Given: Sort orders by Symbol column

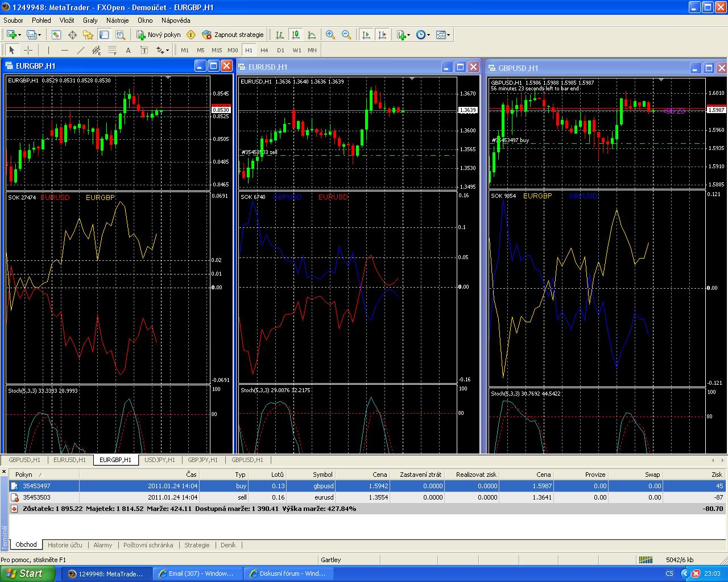Looking at the screenshot, I should point(311,475).
